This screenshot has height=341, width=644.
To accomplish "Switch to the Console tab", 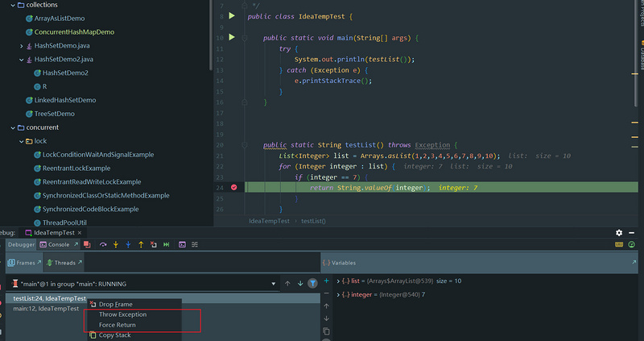I will click(x=60, y=244).
